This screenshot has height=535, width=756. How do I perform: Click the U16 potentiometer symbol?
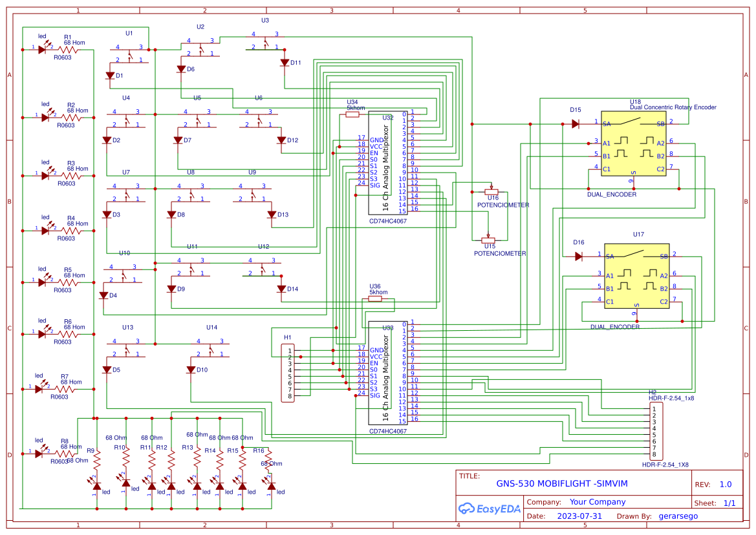[490, 191]
